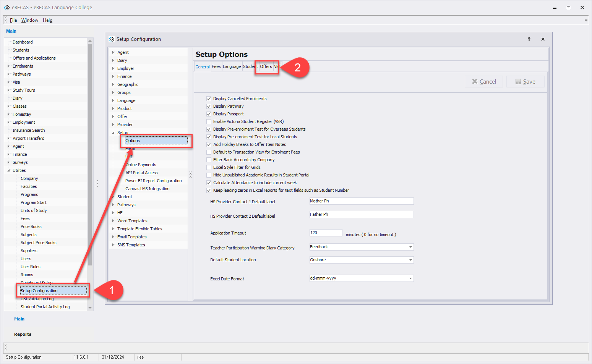
Task: Switch to the Offers tab
Action: click(x=266, y=66)
